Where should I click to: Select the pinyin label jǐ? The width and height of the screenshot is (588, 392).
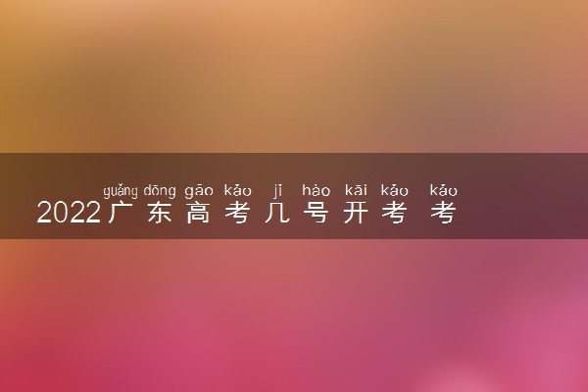tap(277, 191)
